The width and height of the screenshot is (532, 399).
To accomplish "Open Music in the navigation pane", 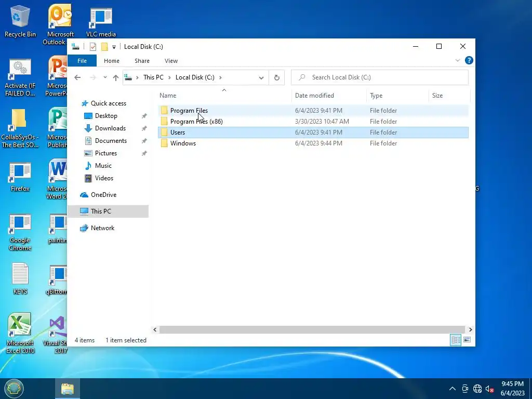I will 103,166.
